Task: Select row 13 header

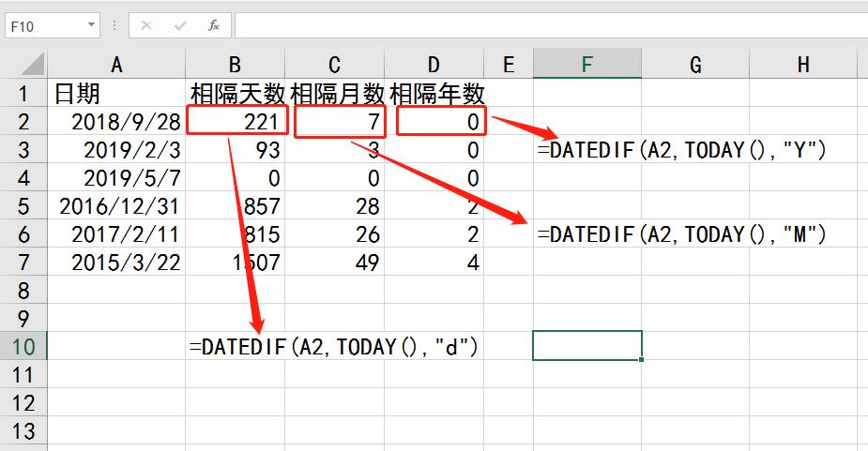Action: point(23,431)
